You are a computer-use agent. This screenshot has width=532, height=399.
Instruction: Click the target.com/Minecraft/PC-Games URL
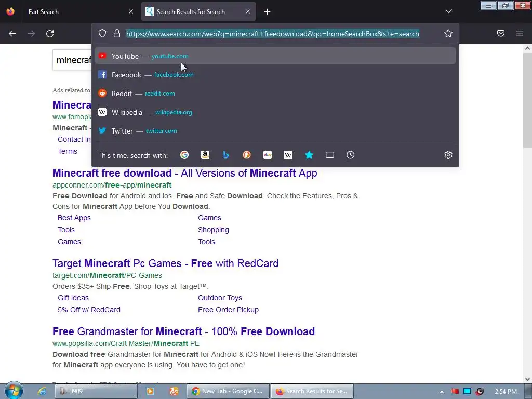(x=107, y=275)
